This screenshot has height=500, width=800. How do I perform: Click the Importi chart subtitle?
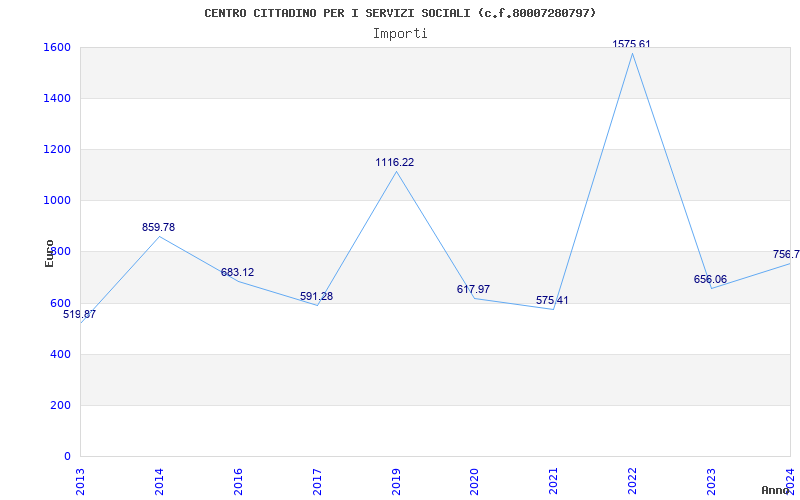point(400,34)
